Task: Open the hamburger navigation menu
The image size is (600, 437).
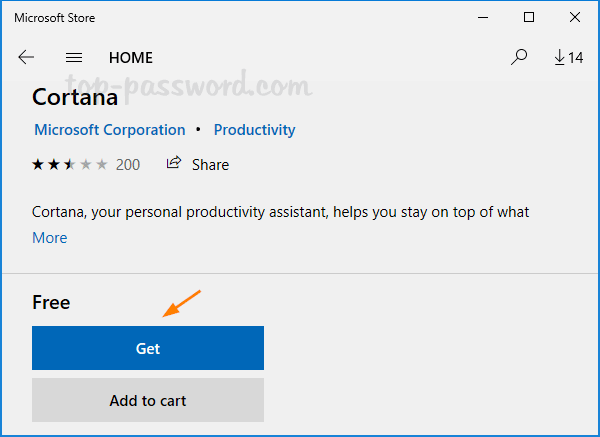Action: [x=73, y=57]
